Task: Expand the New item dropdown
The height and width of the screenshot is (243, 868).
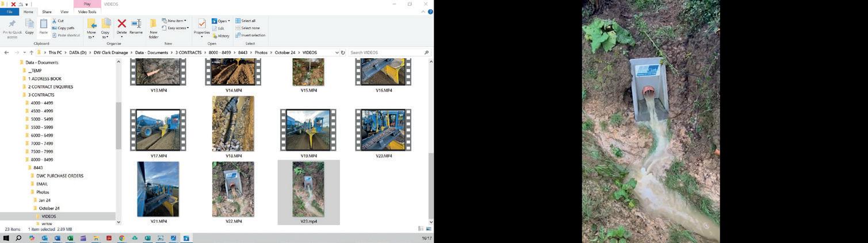Action: click(x=174, y=21)
